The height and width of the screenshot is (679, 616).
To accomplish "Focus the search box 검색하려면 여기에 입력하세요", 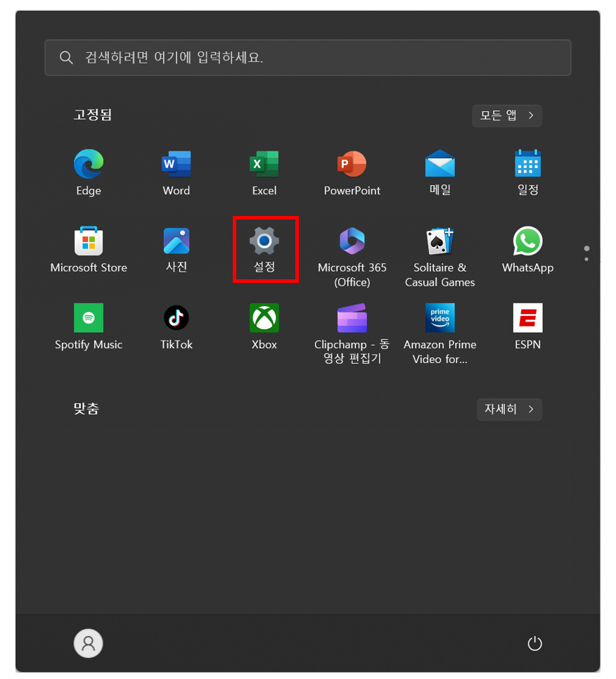I will click(308, 58).
